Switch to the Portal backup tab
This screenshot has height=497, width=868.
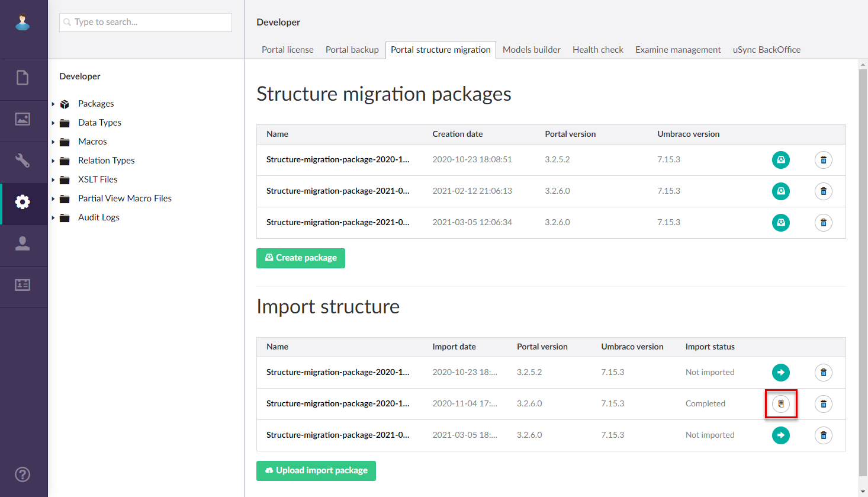pos(352,50)
